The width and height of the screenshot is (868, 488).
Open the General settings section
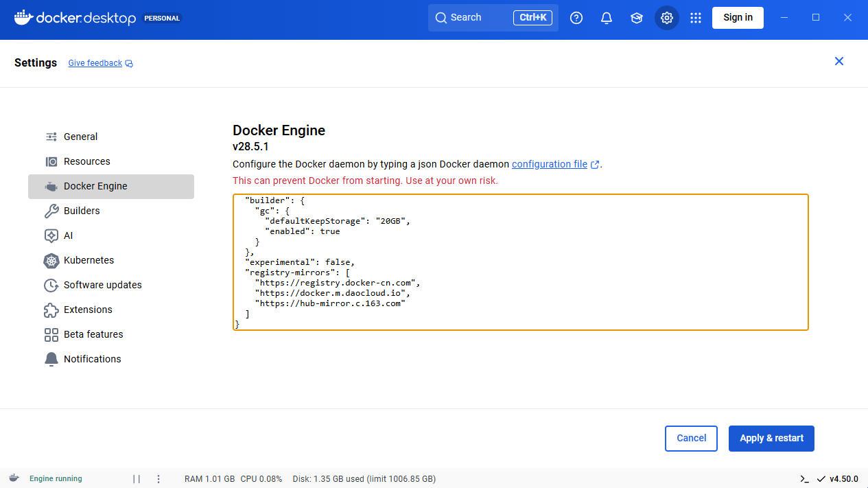pyautogui.click(x=111, y=137)
